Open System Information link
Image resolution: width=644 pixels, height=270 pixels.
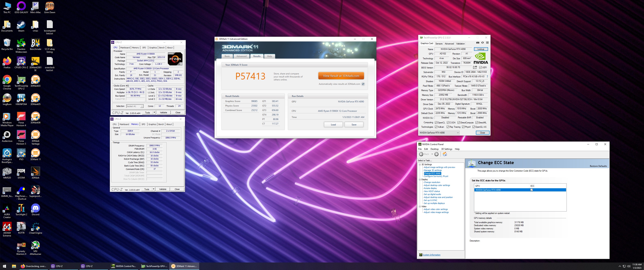click(432, 255)
